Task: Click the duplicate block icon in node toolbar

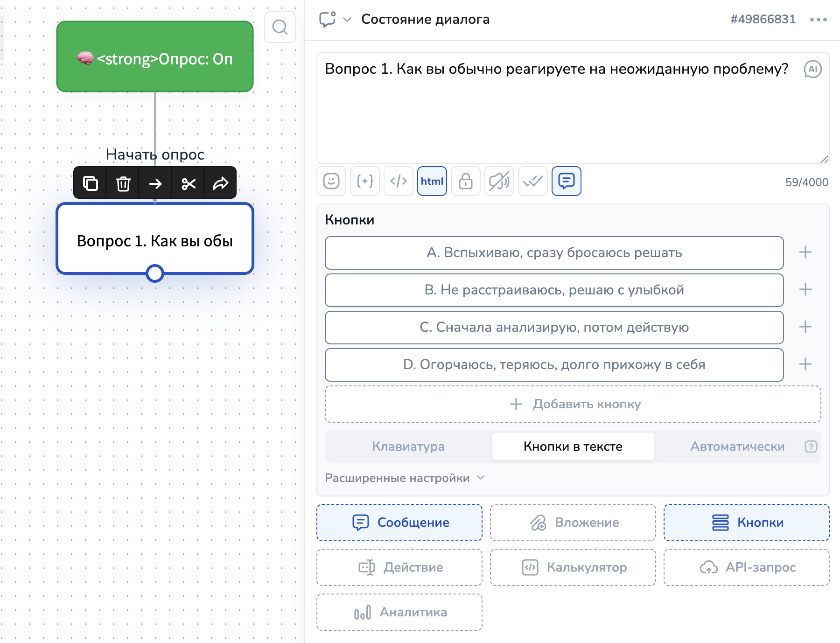Action: click(x=91, y=183)
